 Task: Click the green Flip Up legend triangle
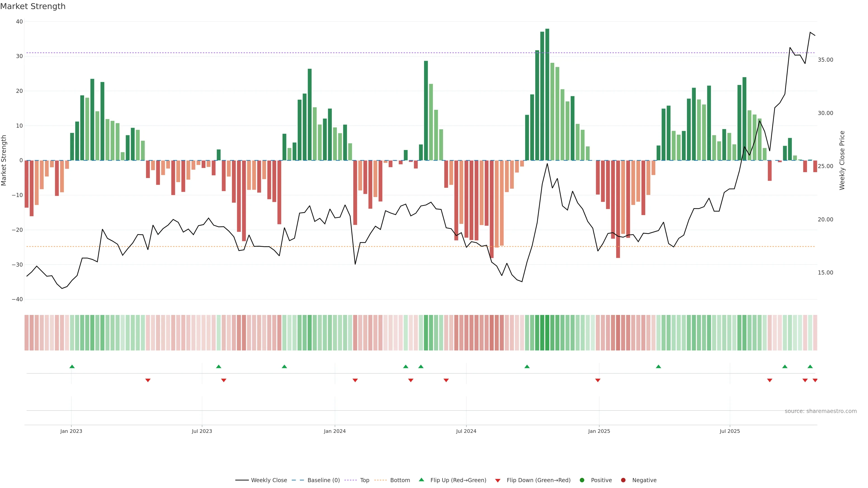(x=421, y=480)
